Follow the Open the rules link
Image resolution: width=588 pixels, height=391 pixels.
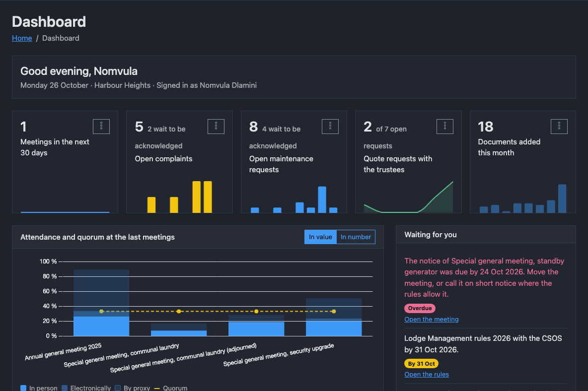pos(427,375)
